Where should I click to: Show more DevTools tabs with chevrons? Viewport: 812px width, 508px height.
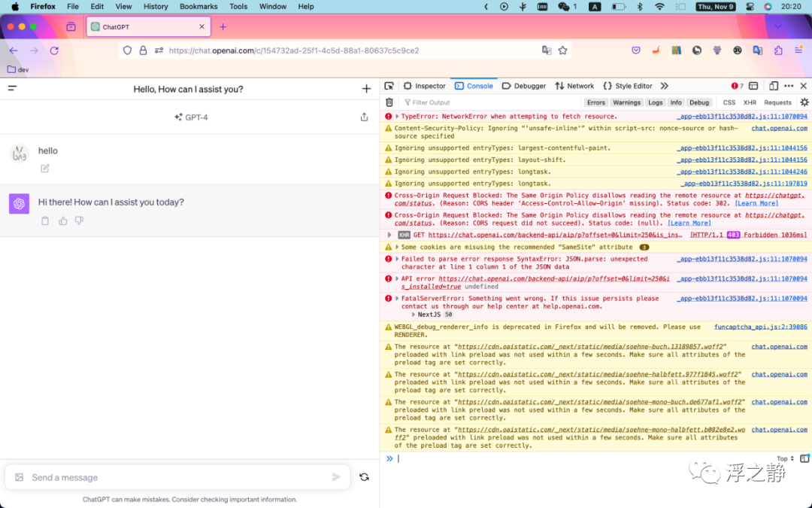pos(665,86)
